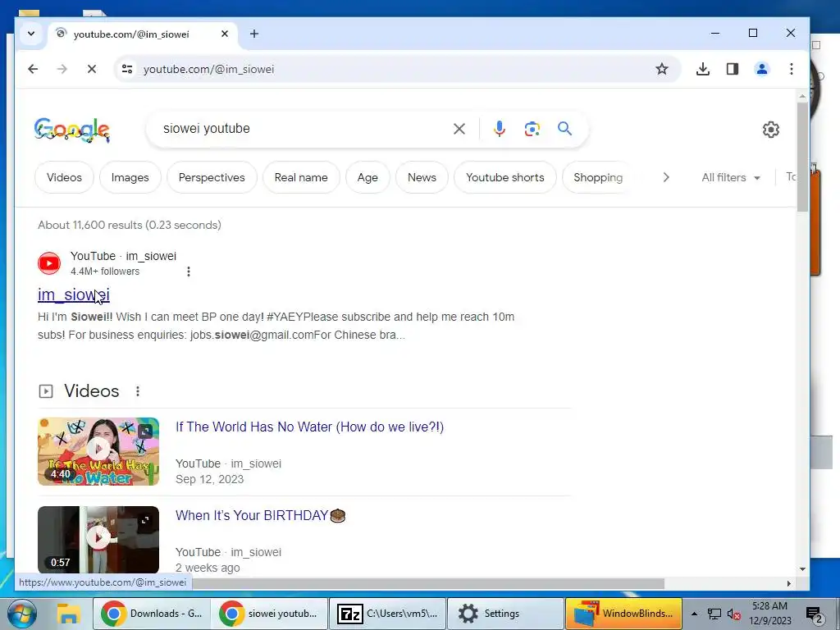This screenshot has width=840, height=630.
Task: Click the YouTube · im_siowei source text
Action: click(123, 256)
